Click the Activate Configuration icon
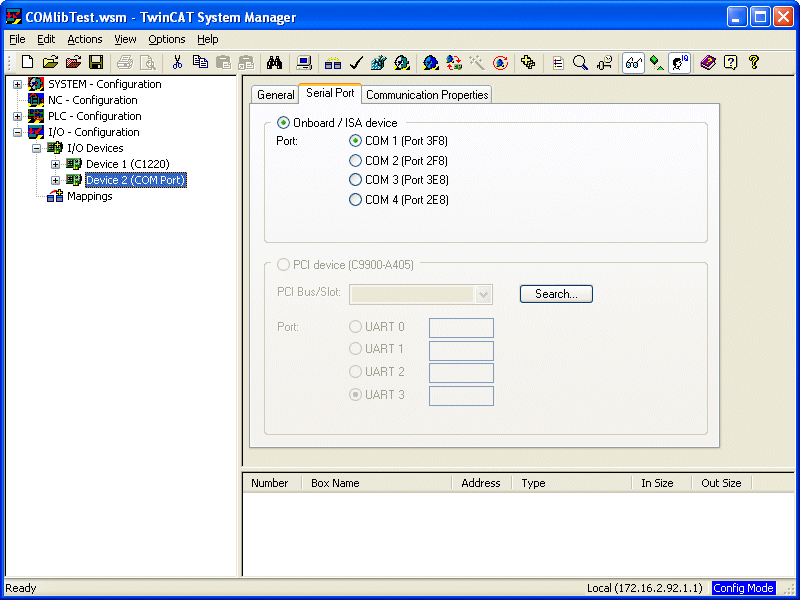Image resolution: width=800 pixels, height=600 pixels. (379, 63)
